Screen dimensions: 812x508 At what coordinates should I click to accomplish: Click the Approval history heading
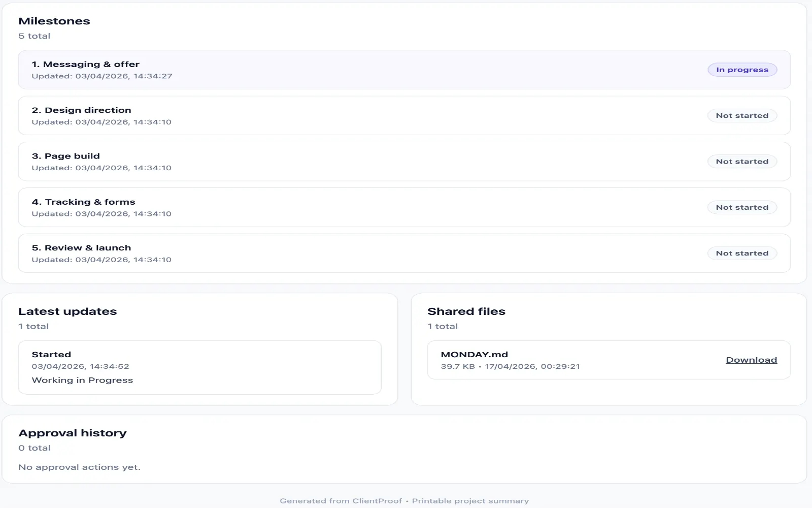click(73, 433)
